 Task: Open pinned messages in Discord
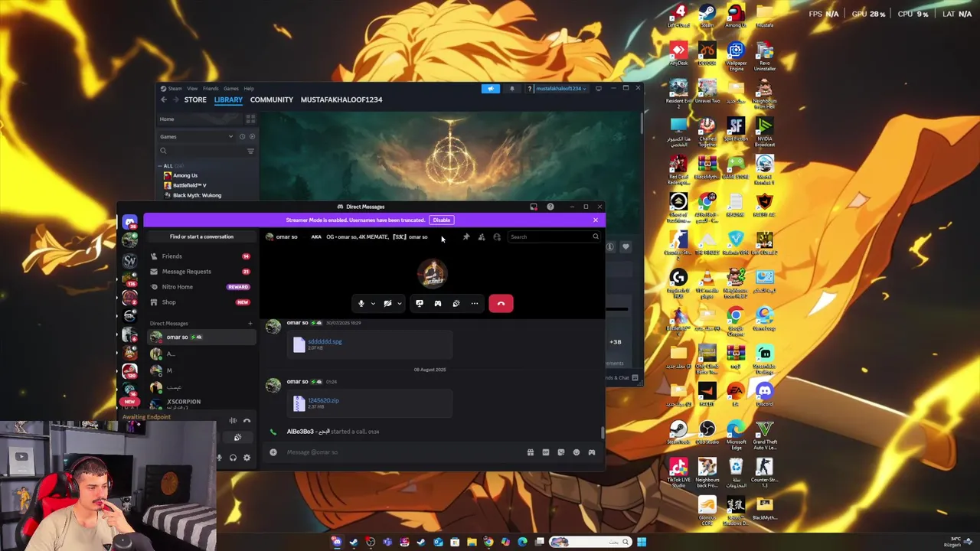click(x=465, y=237)
